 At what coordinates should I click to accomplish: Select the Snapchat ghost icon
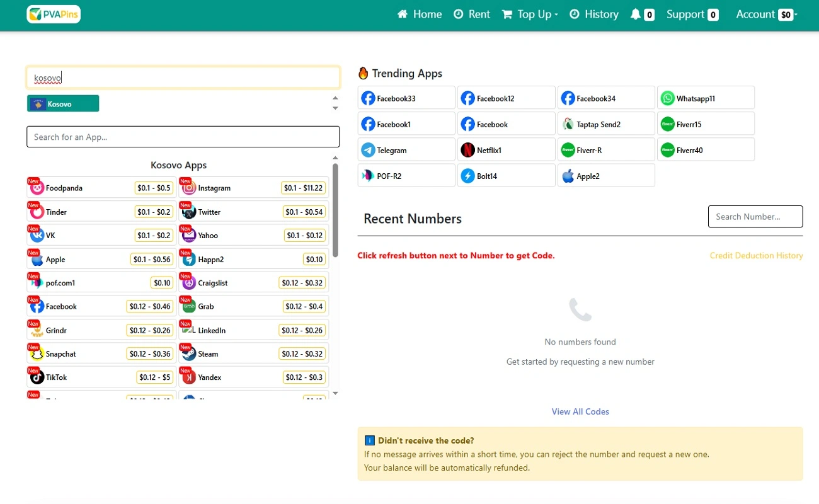(x=37, y=353)
